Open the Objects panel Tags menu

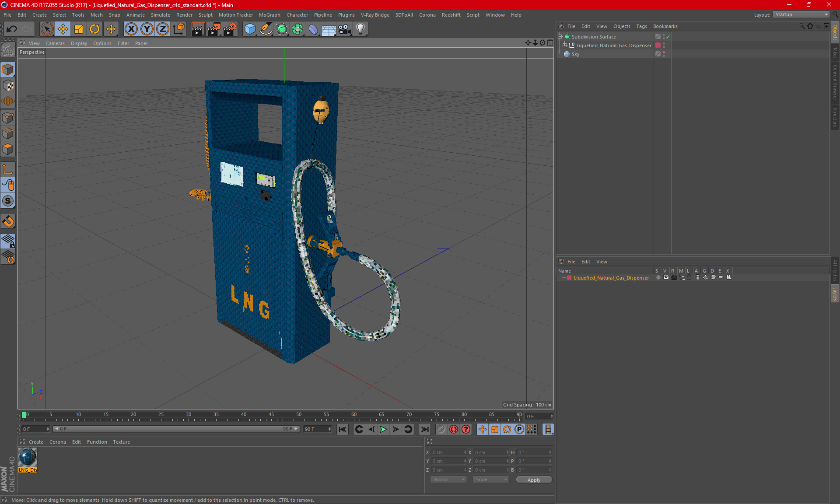(x=641, y=26)
